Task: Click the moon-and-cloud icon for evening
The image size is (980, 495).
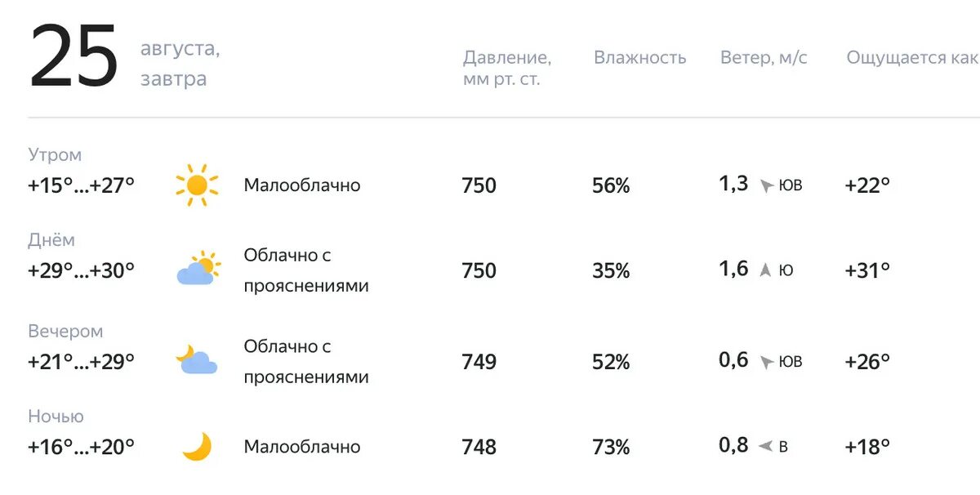Action: pyautogui.click(x=197, y=359)
